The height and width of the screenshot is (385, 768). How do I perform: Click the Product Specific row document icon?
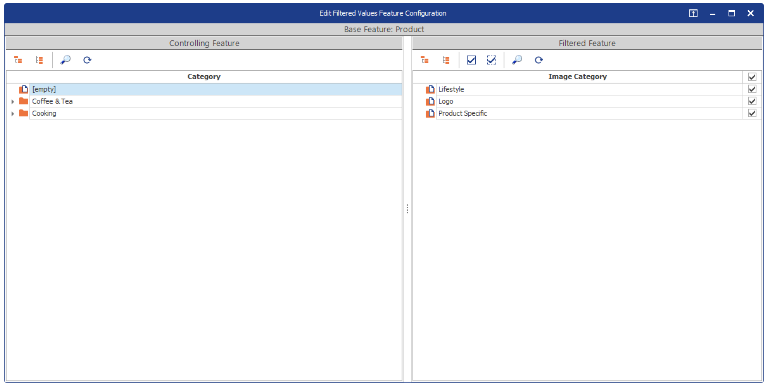430,113
